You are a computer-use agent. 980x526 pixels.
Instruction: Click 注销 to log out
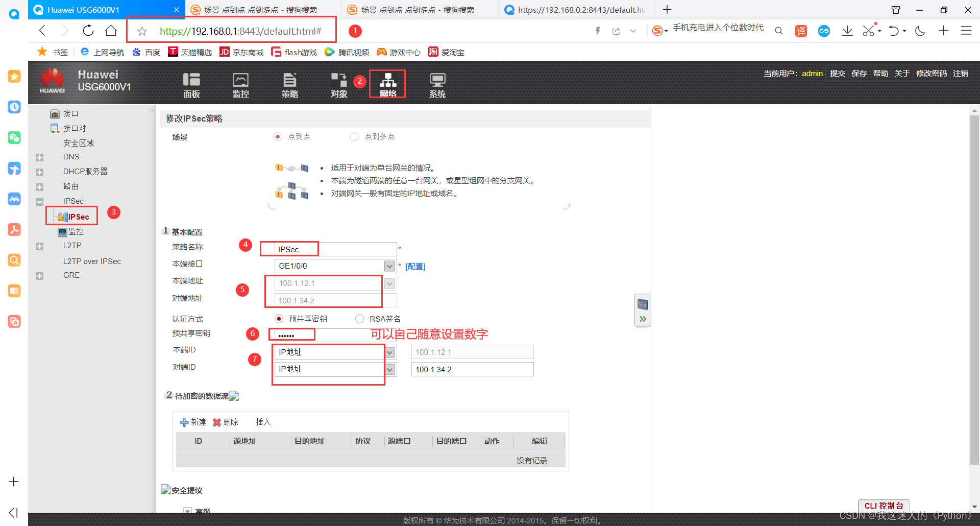coord(961,73)
